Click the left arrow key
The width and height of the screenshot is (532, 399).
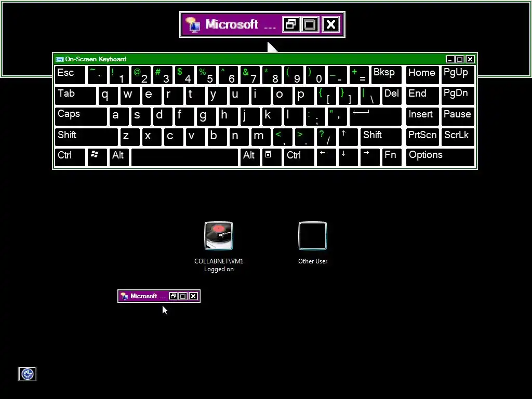point(326,157)
